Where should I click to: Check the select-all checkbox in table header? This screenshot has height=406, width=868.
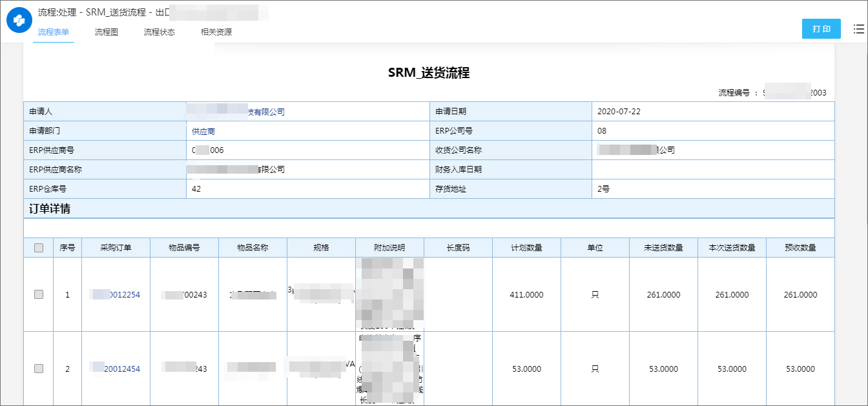tap(38, 247)
